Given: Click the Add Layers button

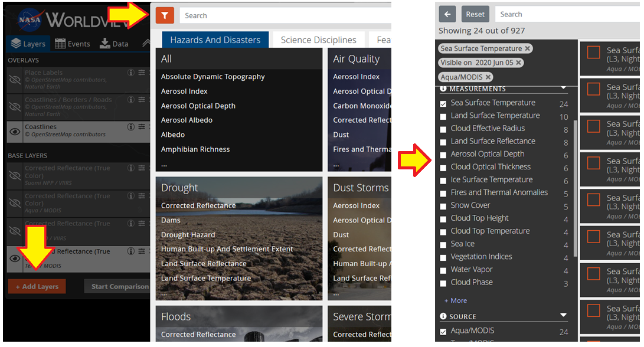Looking at the screenshot, I should [37, 287].
